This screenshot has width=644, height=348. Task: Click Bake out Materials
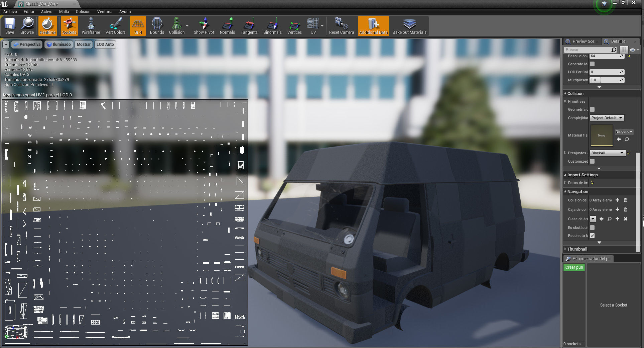pos(409,26)
